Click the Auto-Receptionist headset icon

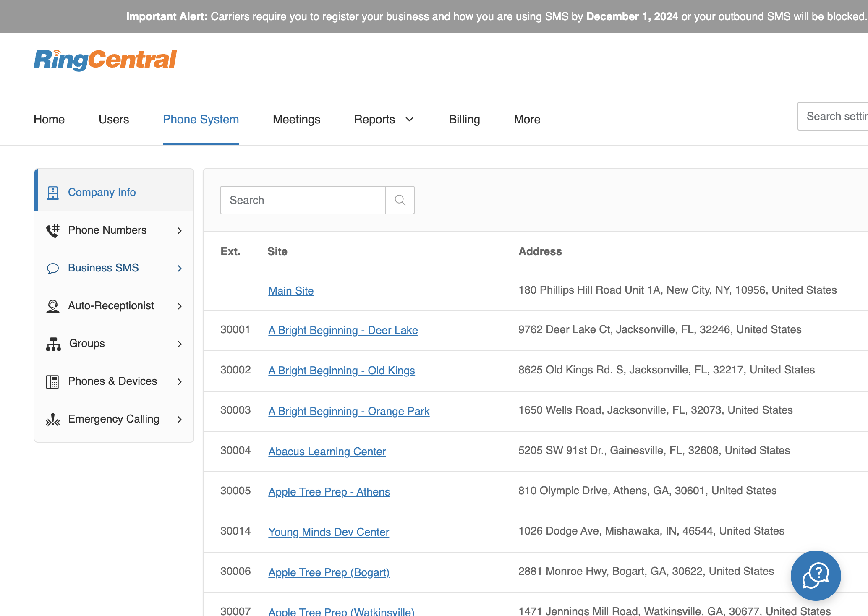(x=53, y=306)
